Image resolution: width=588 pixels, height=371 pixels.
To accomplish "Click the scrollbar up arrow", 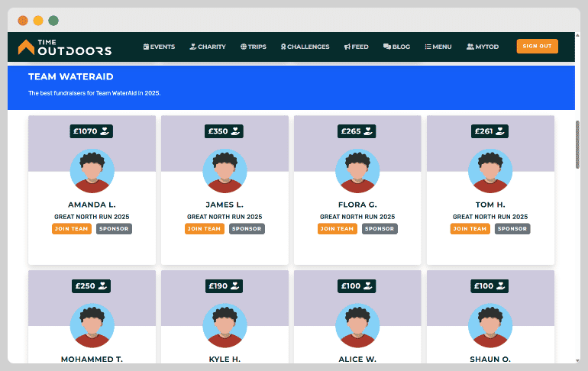I will point(577,35).
